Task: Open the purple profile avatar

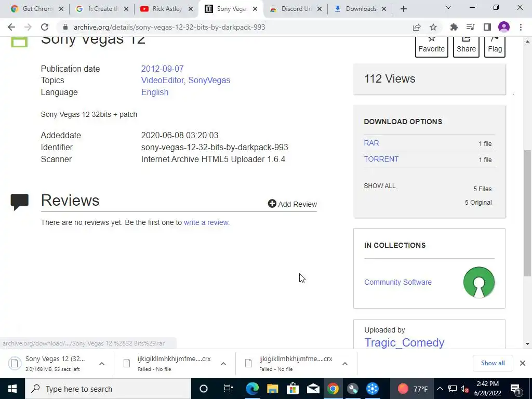Action: point(504,27)
